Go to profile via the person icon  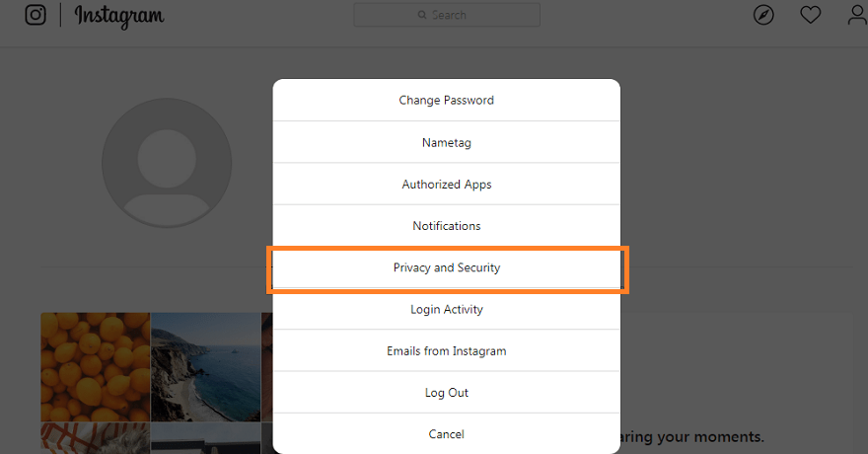857,15
